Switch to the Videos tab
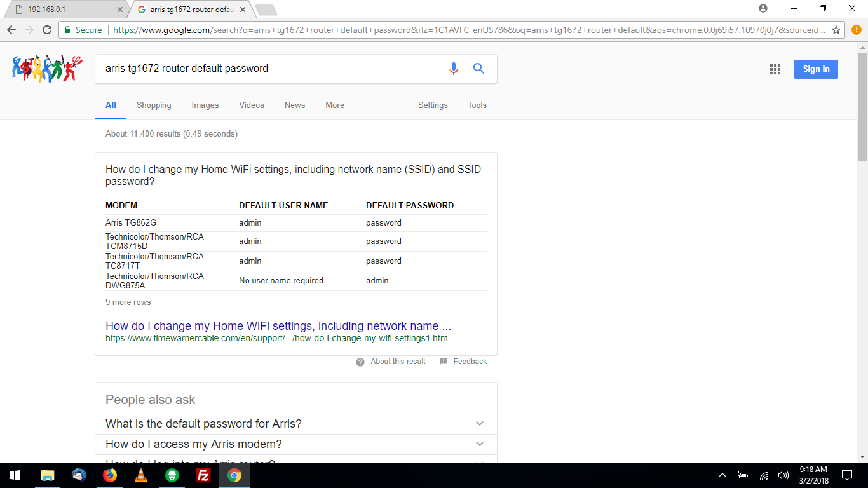The image size is (868, 488). [x=252, y=105]
